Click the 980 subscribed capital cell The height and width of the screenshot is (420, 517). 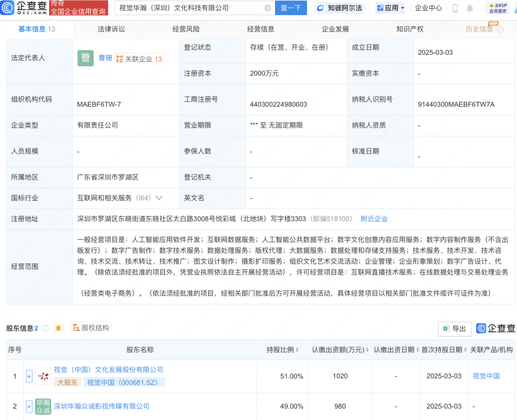coord(340,406)
